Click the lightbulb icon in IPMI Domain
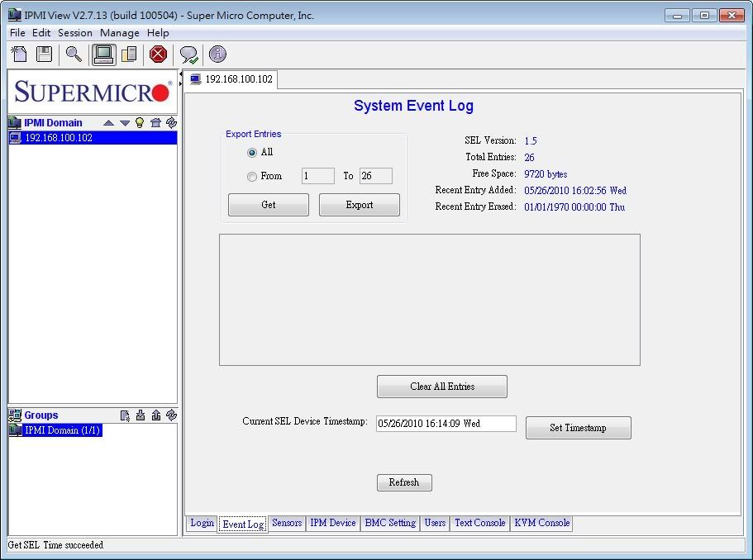The height and width of the screenshot is (560, 753). pyautogui.click(x=140, y=122)
